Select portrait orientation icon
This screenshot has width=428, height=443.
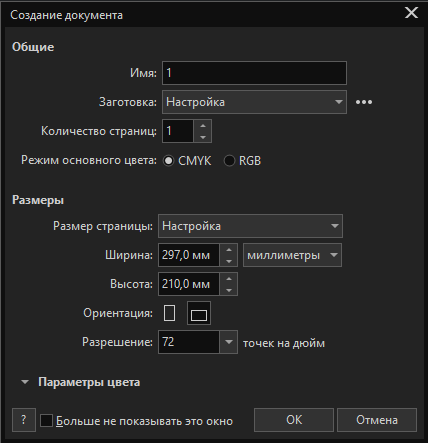pos(169,313)
